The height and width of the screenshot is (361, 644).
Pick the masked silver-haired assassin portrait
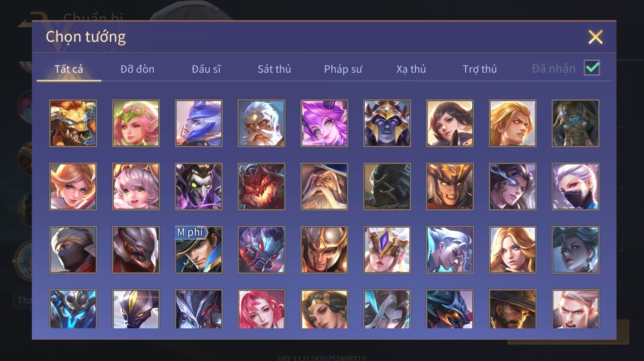tap(575, 186)
